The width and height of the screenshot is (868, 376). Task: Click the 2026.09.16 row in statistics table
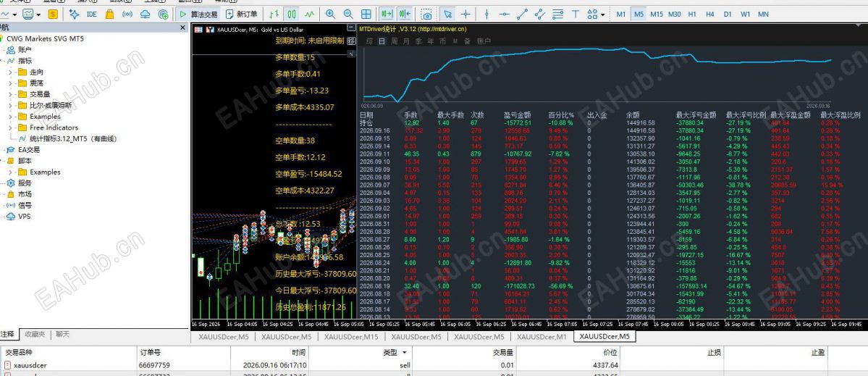[612, 130]
